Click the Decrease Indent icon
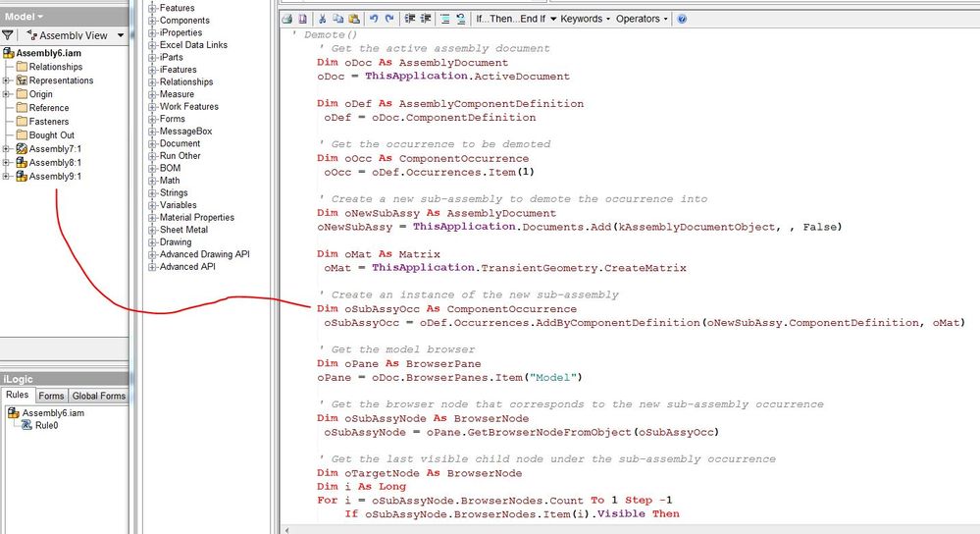 click(410, 19)
